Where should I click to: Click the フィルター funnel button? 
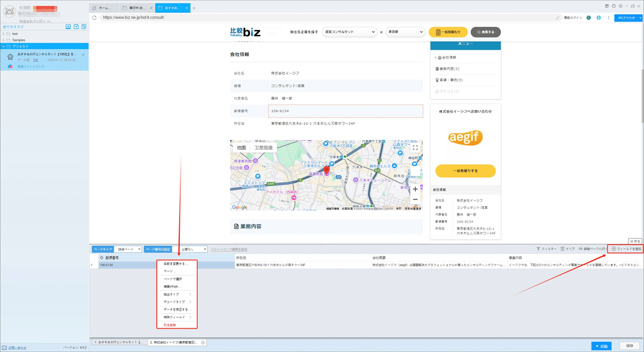[546, 249]
